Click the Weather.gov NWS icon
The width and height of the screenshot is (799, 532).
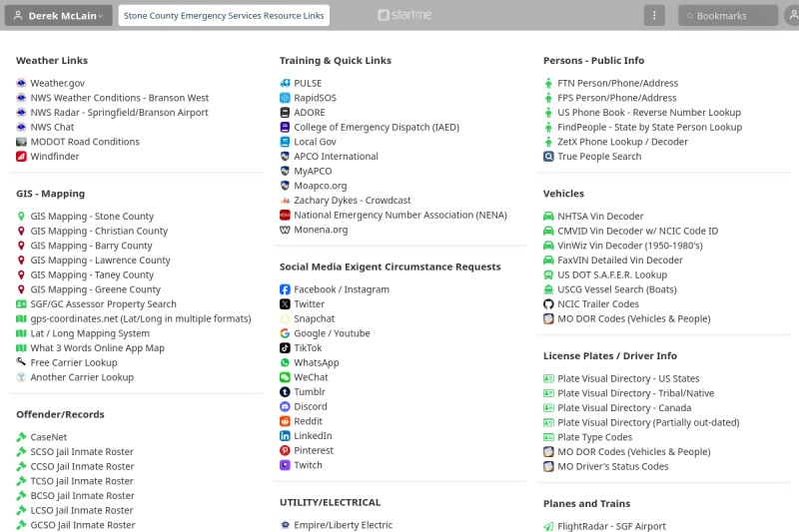21,83
